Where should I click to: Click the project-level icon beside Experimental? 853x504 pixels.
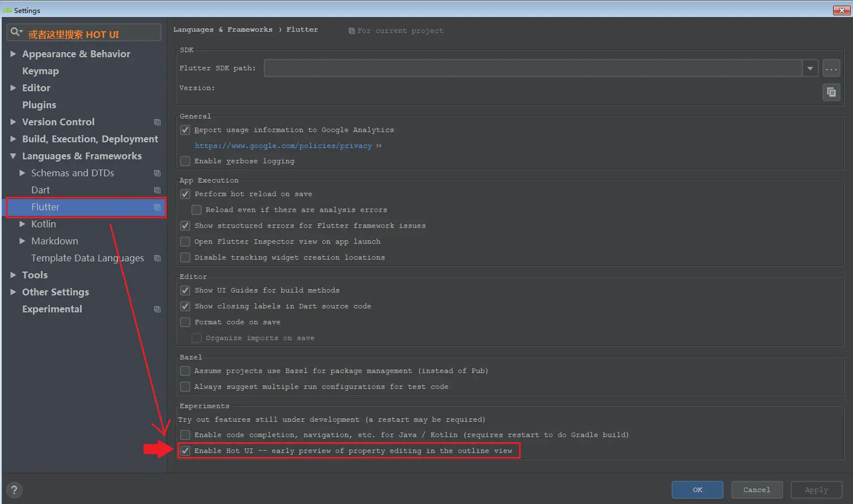click(158, 309)
